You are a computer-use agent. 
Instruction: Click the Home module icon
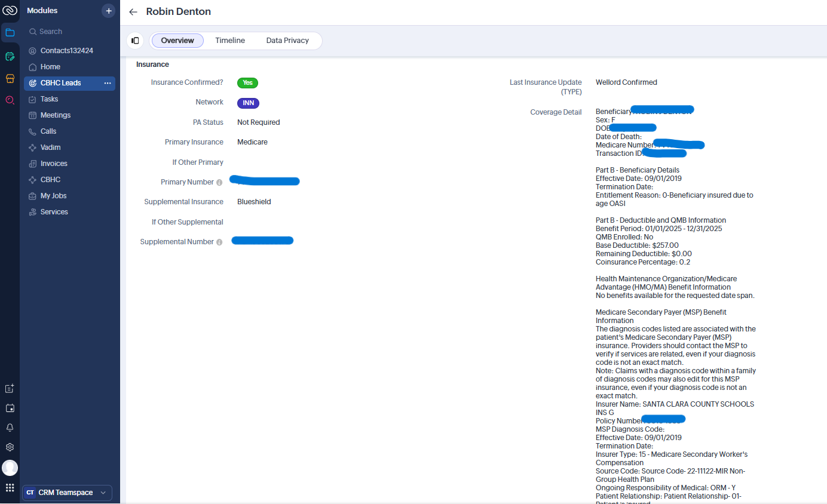(33, 67)
